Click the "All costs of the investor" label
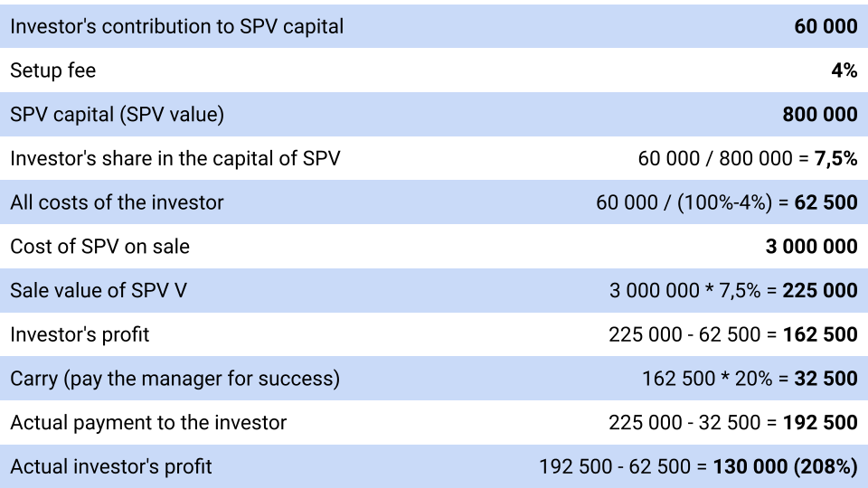 (117, 202)
